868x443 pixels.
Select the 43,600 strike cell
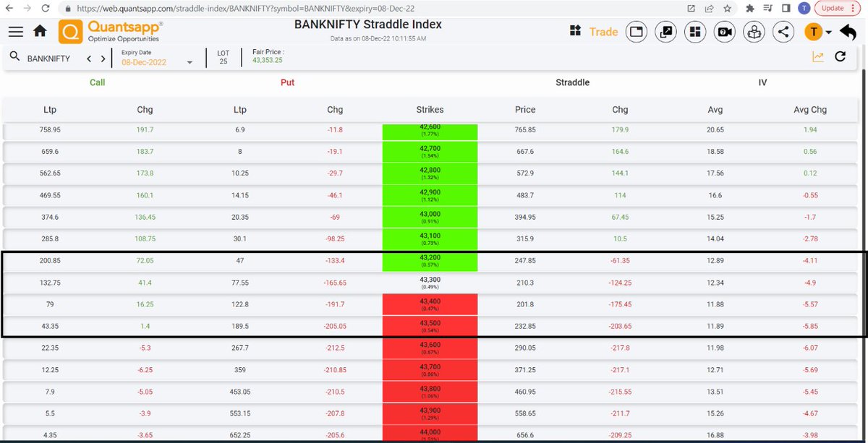pyautogui.click(x=430, y=348)
